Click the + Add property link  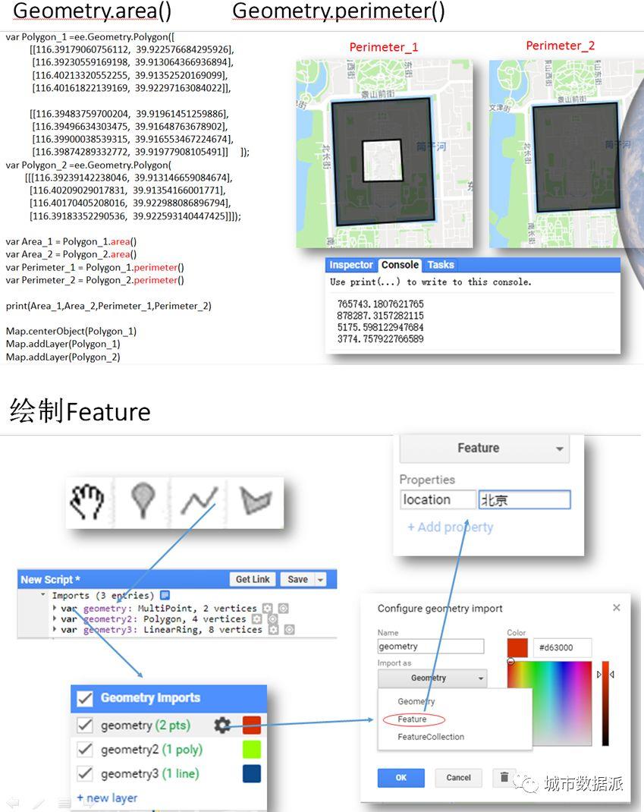click(451, 527)
